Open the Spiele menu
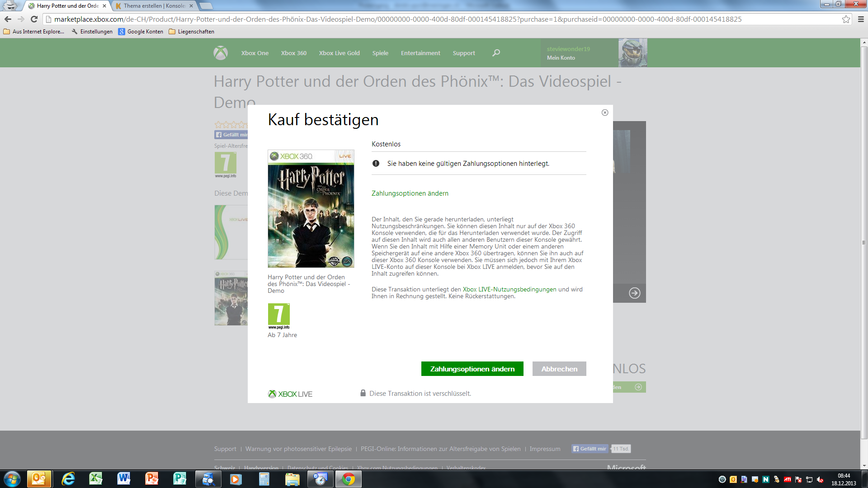Viewport: 868px width, 488px height. (x=380, y=53)
